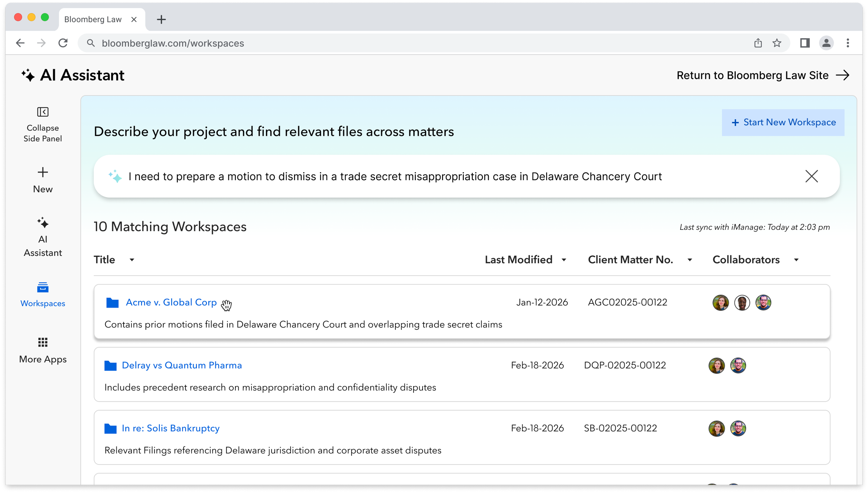Start a new workspace
Image resolution: width=868 pixels, height=493 pixels.
pos(783,122)
